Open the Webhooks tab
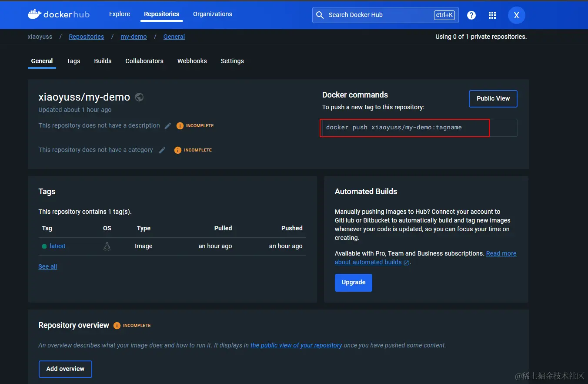Screen dimensions: 588x384 pos(192,61)
